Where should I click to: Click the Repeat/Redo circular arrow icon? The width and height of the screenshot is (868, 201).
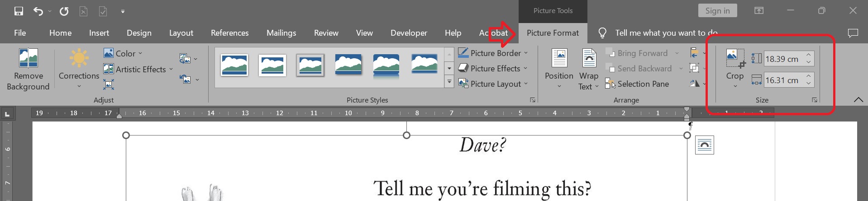[x=64, y=11]
